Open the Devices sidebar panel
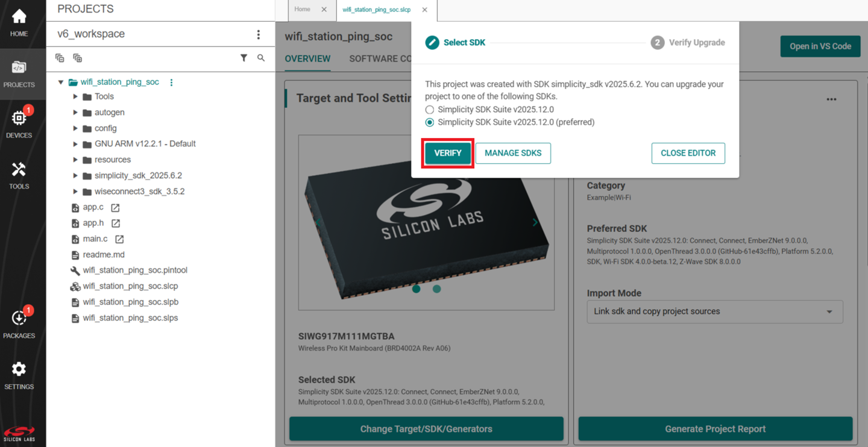The image size is (868, 447). tap(19, 123)
